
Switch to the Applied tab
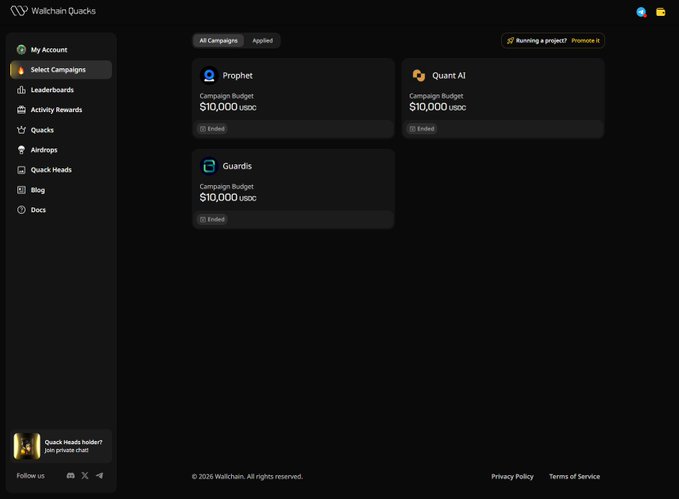262,41
